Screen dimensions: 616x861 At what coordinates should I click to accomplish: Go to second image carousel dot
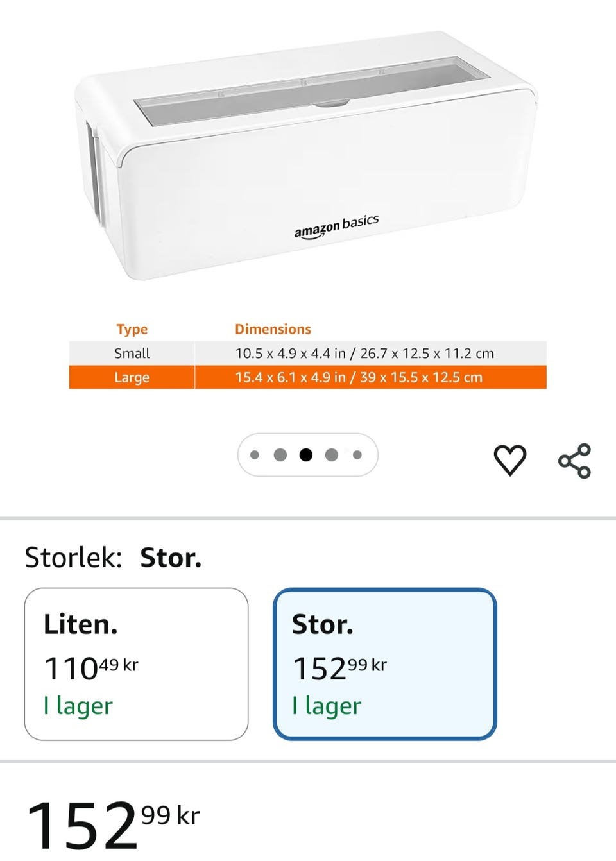pyautogui.click(x=280, y=455)
